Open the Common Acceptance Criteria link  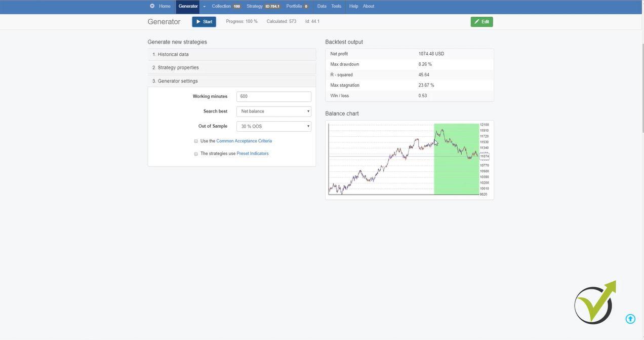[x=244, y=141]
